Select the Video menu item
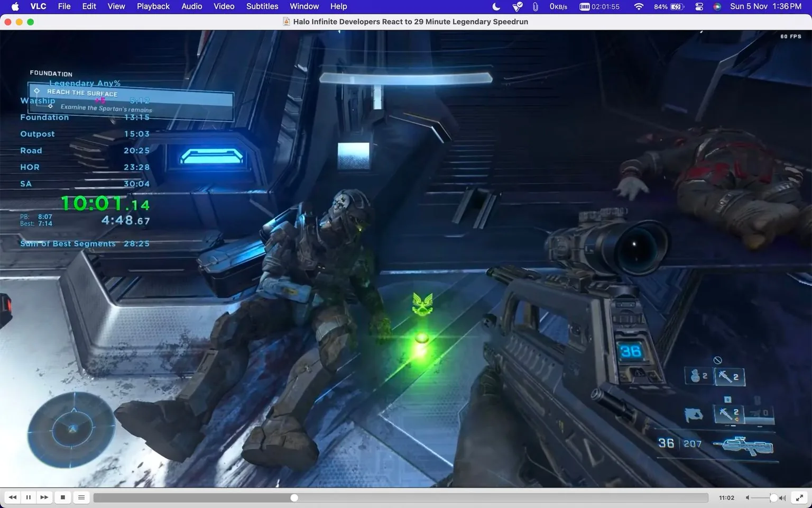 tap(224, 6)
